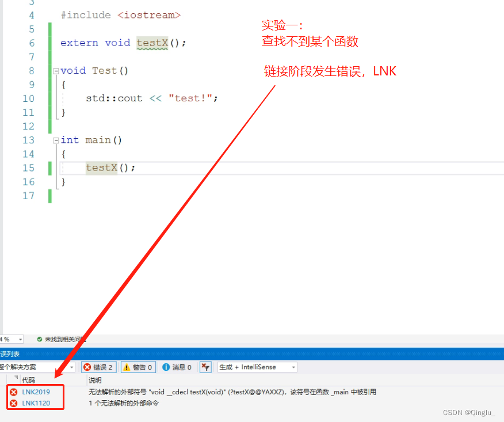Click the red error icon beside LNK2019
The image size is (504, 422).
point(14,391)
